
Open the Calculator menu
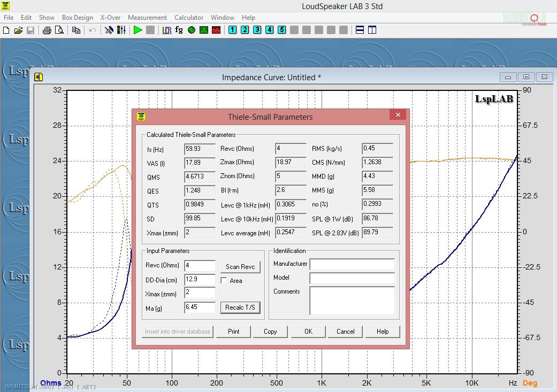(x=189, y=18)
